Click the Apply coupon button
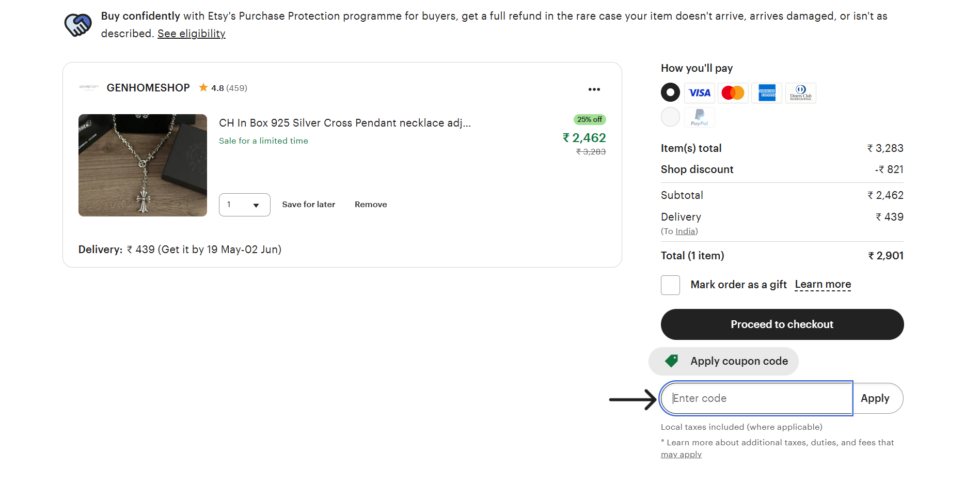 (x=875, y=398)
